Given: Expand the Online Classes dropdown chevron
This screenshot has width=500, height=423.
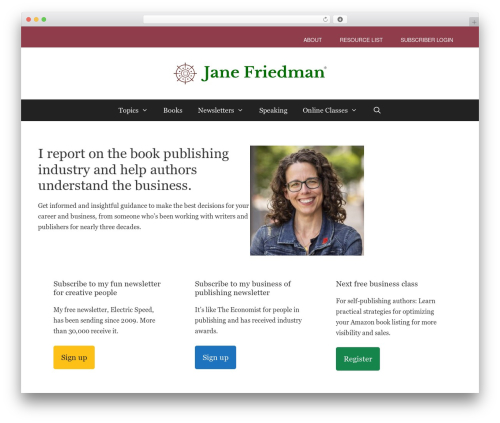Looking at the screenshot, I should point(354,110).
